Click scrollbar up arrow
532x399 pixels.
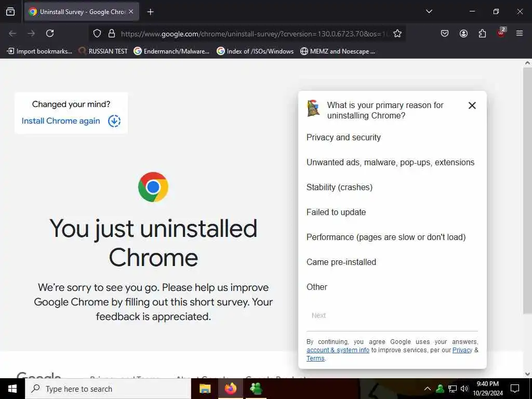point(527,63)
